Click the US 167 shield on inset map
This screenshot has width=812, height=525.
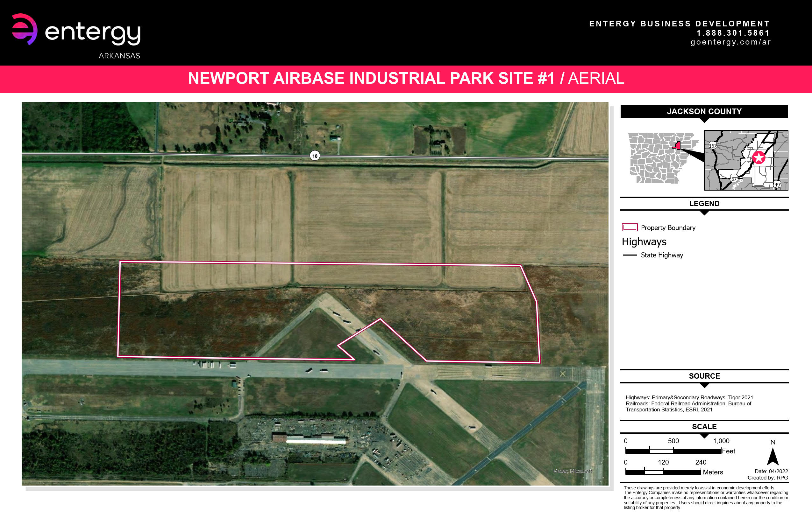[x=713, y=146]
